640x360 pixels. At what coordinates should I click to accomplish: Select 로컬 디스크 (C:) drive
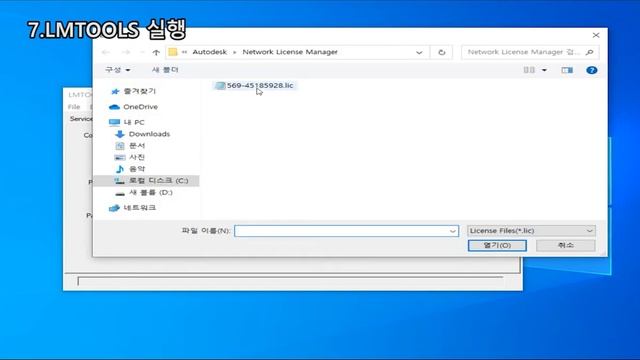[x=147, y=180]
